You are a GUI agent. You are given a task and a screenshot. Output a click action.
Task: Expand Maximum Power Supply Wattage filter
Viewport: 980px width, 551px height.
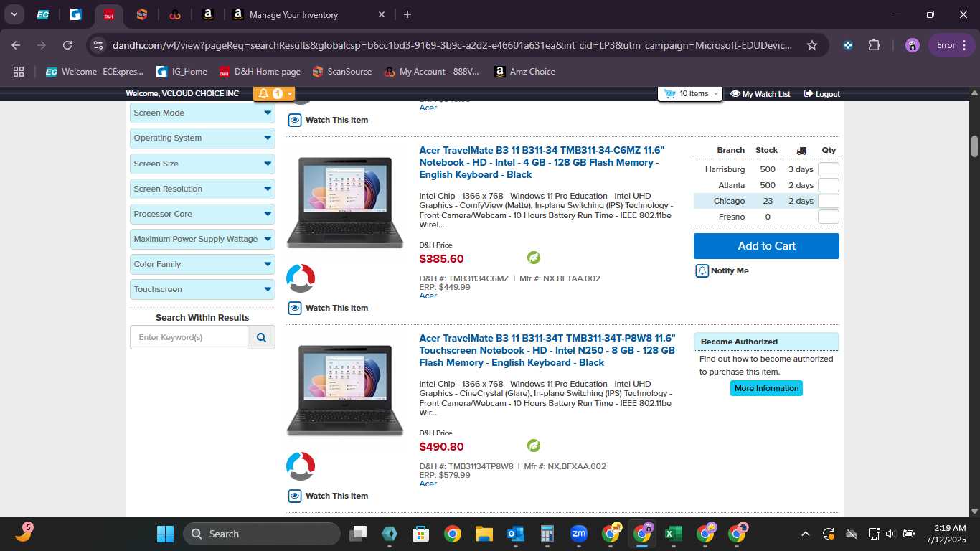pos(202,239)
